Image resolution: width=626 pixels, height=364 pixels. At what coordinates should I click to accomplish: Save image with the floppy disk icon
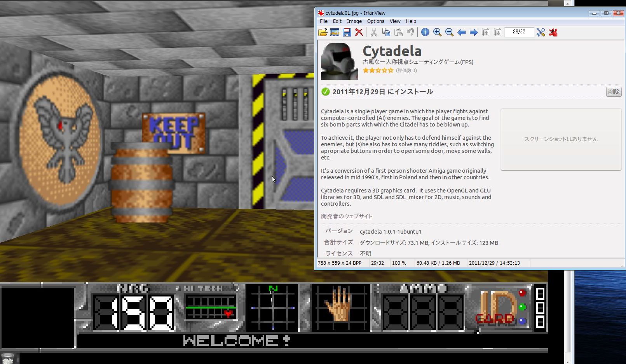(347, 32)
